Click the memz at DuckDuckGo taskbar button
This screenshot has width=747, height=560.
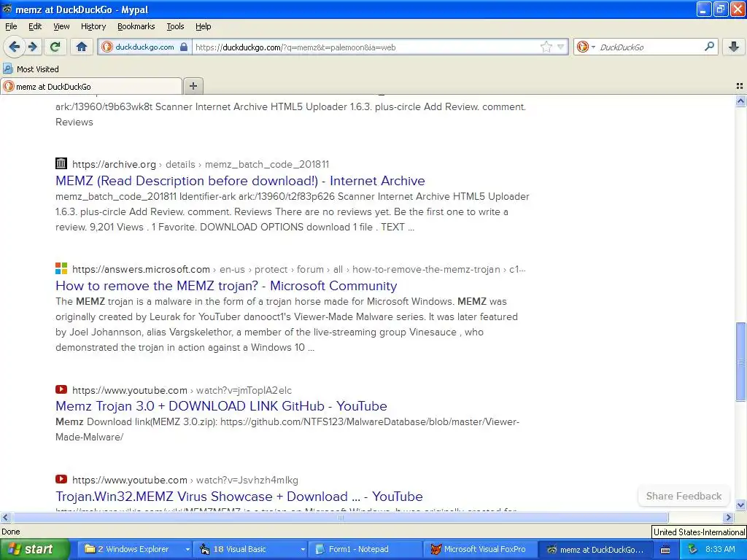tap(595, 549)
